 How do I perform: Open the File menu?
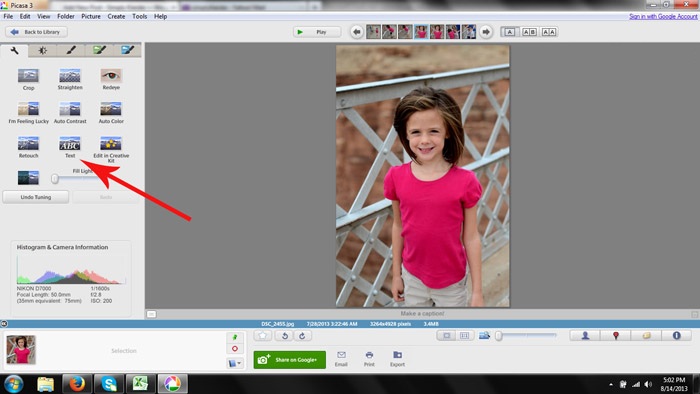pyautogui.click(x=8, y=17)
